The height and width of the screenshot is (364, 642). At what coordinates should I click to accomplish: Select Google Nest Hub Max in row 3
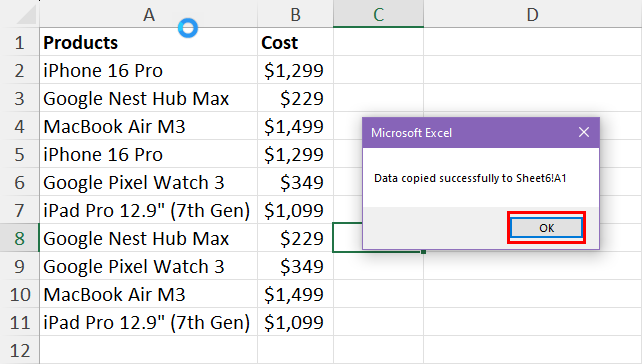click(x=149, y=98)
